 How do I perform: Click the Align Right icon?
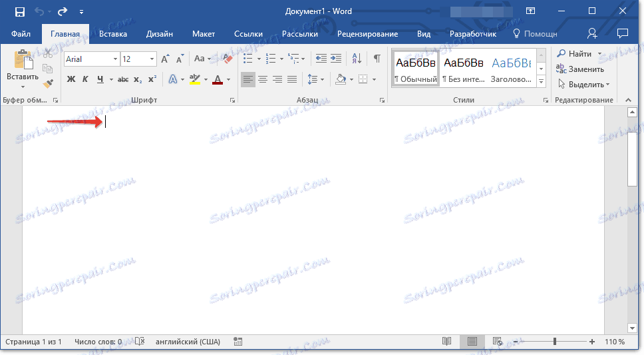(x=277, y=79)
